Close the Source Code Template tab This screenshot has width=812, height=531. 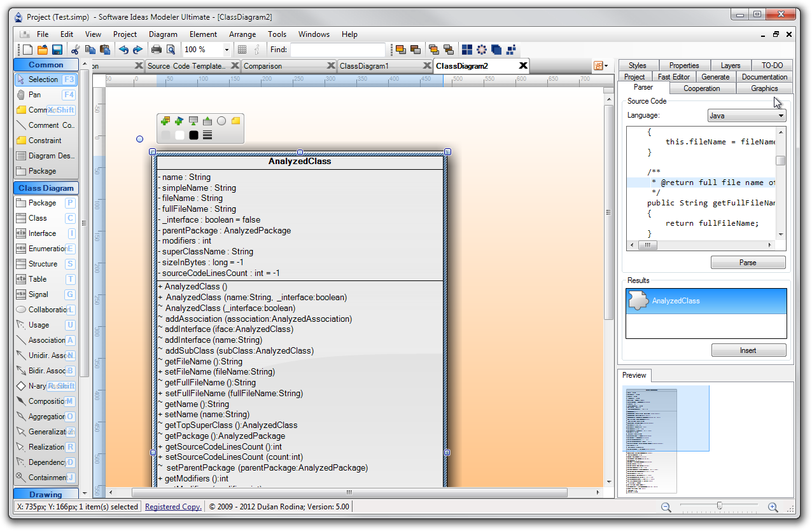pyautogui.click(x=235, y=66)
